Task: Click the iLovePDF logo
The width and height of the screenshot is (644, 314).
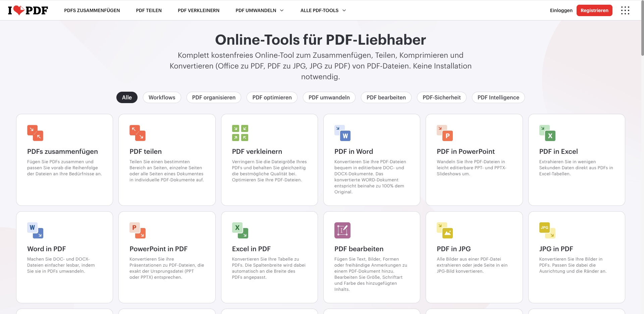Action: [x=28, y=10]
